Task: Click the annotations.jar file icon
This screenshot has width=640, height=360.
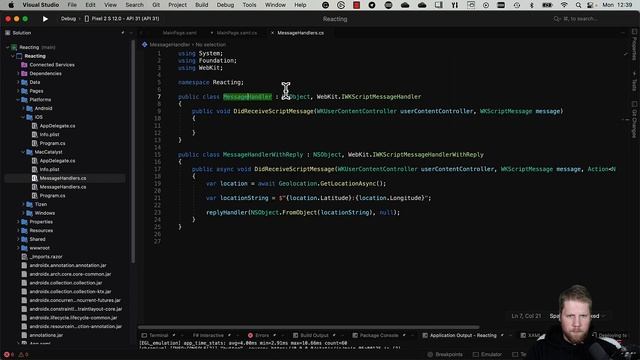Action: [x=24, y=335]
